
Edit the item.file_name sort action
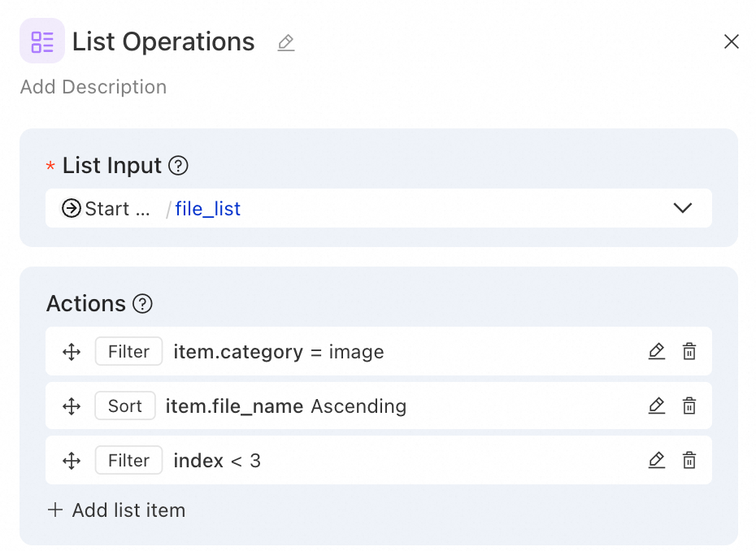[x=657, y=406]
